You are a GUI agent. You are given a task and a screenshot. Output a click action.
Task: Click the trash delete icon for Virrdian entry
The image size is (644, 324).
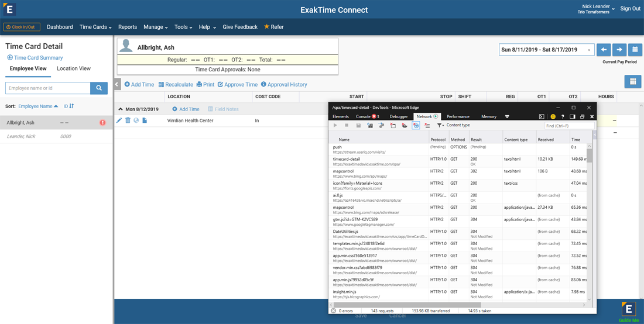[x=128, y=120]
